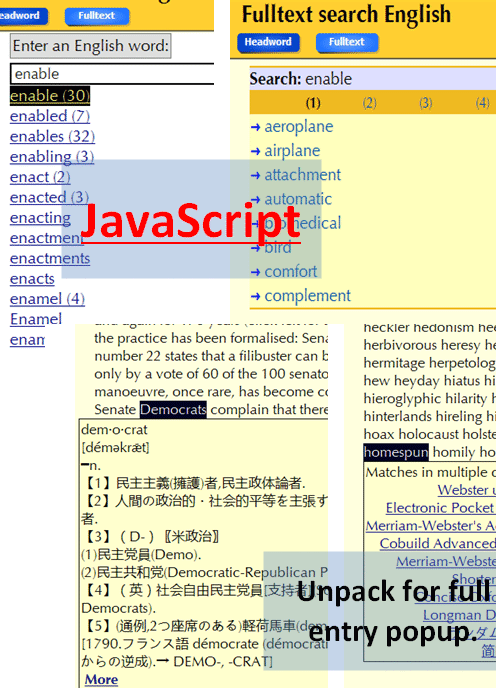Image resolution: width=496 pixels, height=688 pixels.
Task: Click the arrow icon beside complement
Action: 255,297
